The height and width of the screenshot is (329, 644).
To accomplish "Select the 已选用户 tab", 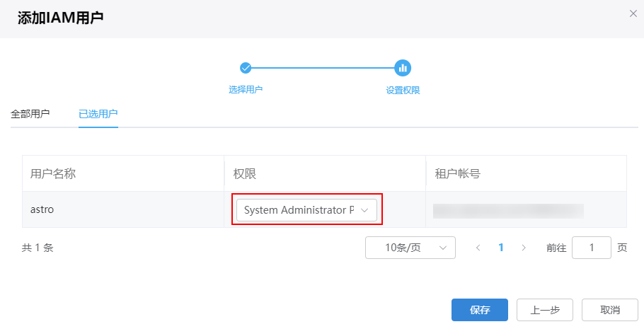I will pos(98,114).
